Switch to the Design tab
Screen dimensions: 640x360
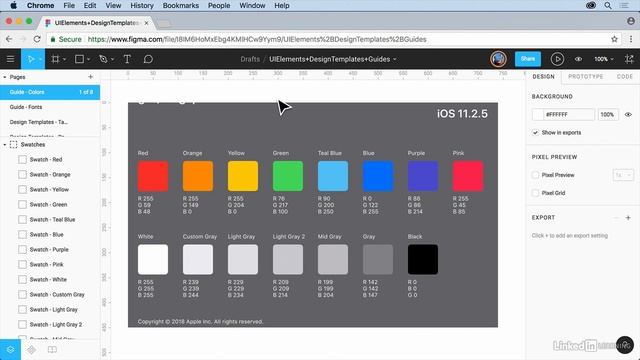pyautogui.click(x=543, y=76)
